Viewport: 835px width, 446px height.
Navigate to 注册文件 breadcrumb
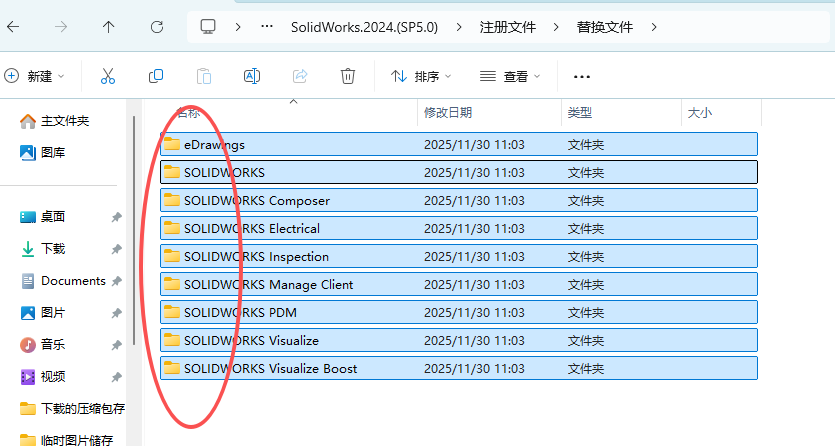[507, 27]
